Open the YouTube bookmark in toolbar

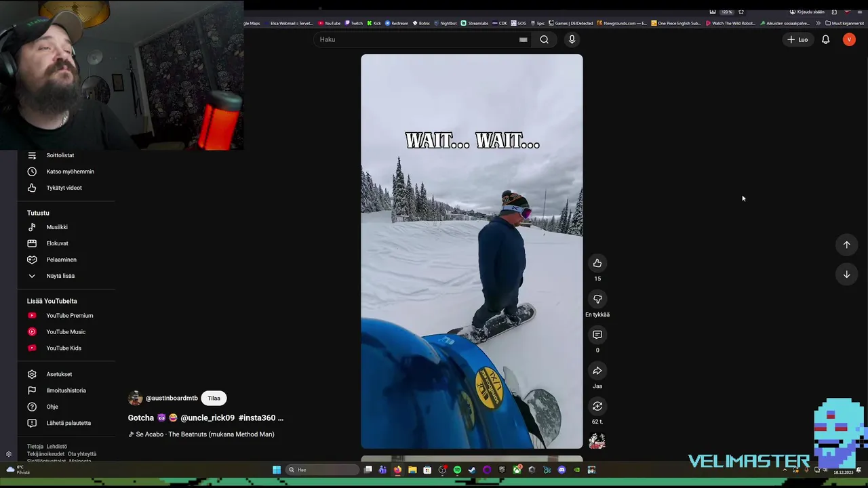pos(329,23)
